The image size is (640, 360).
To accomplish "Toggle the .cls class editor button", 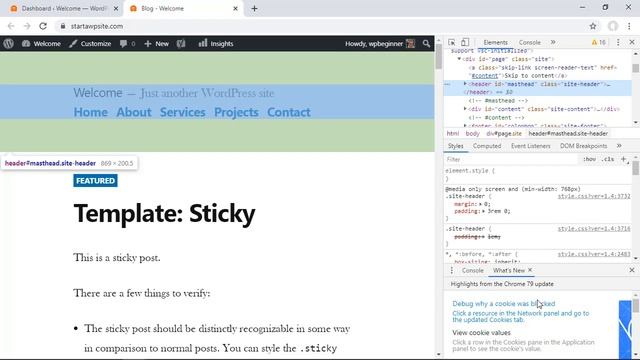I will tap(608, 160).
